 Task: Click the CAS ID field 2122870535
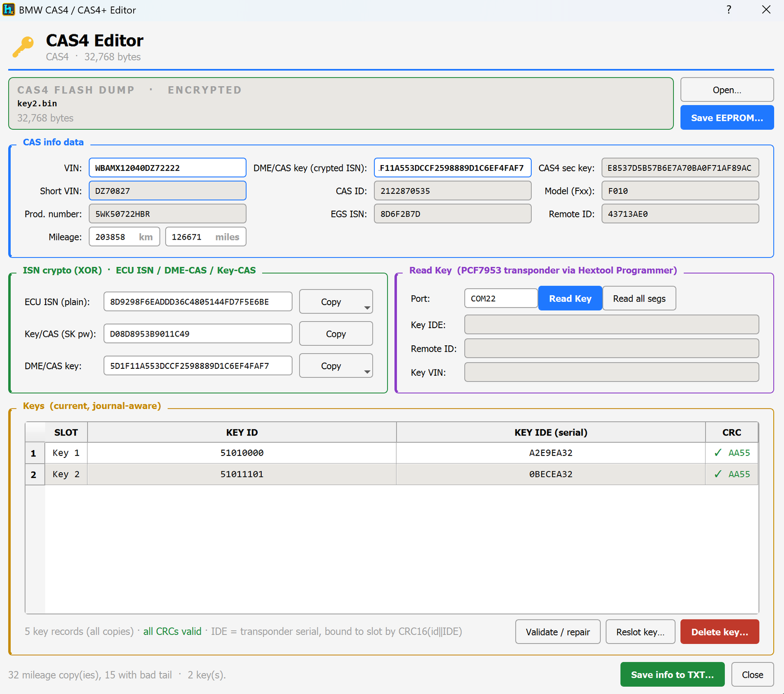tap(453, 191)
